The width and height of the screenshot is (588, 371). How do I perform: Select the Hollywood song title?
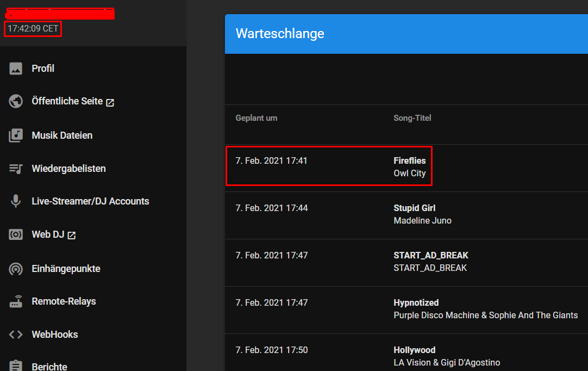(415, 350)
